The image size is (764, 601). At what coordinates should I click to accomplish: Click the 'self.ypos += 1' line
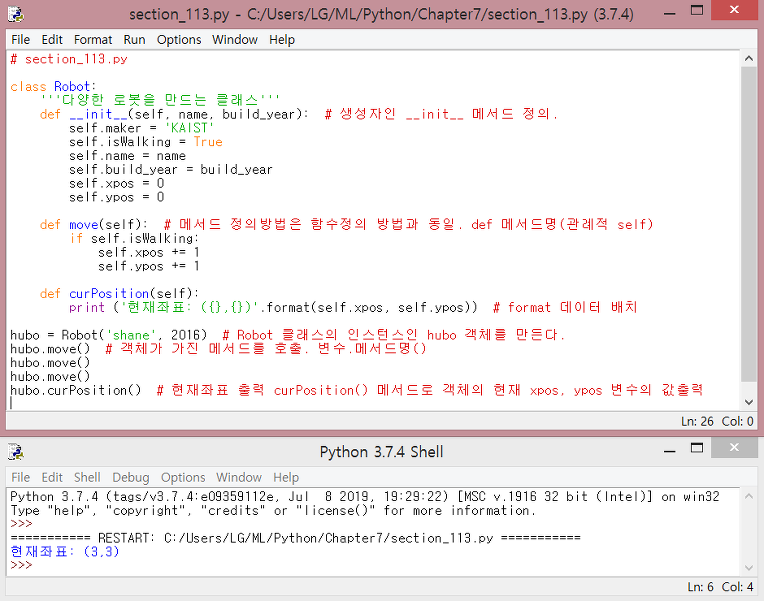tap(149, 266)
